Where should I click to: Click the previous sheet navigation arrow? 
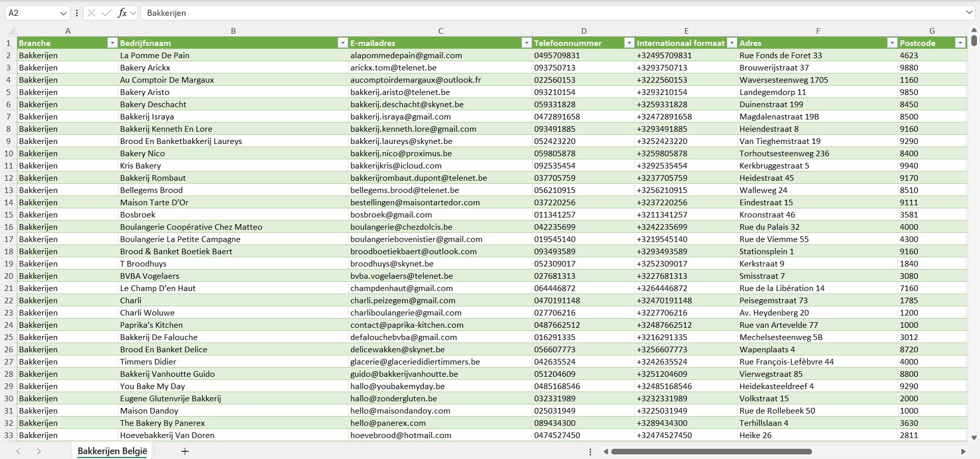click(18, 451)
